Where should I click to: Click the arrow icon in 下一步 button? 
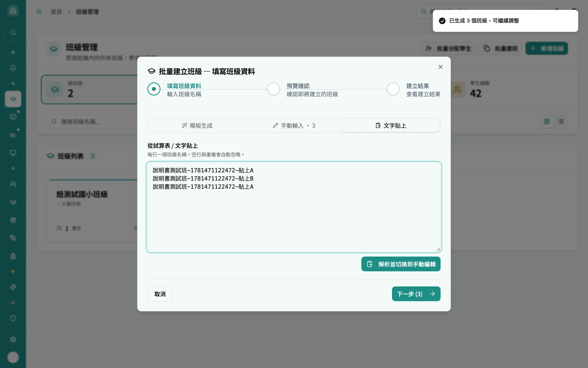point(432,294)
